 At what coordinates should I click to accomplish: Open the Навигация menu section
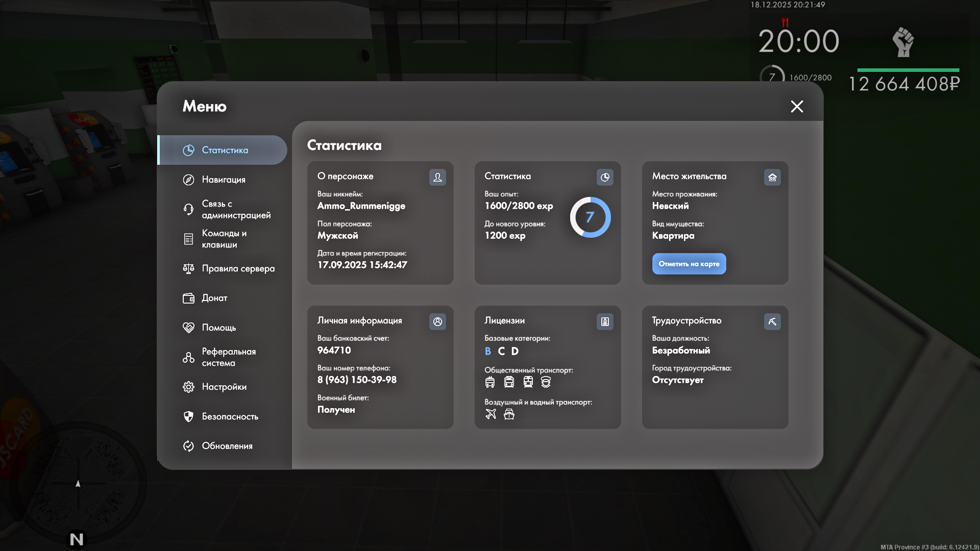(223, 180)
